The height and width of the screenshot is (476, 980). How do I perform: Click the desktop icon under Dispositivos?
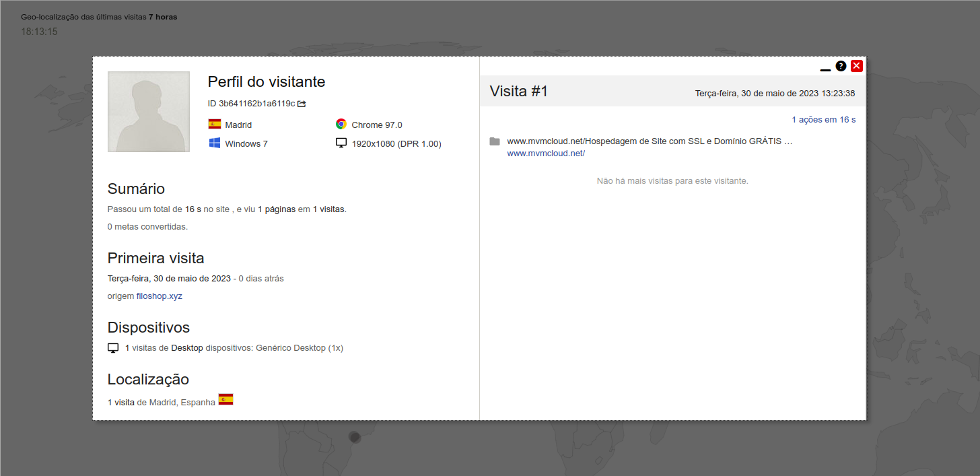pos(113,348)
